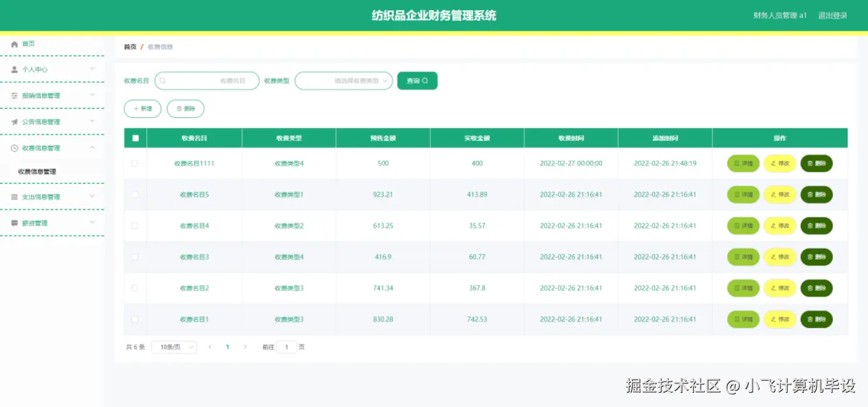Click the 删除 button above the table
The width and height of the screenshot is (868, 407).
pyautogui.click(x=186, y=109)
